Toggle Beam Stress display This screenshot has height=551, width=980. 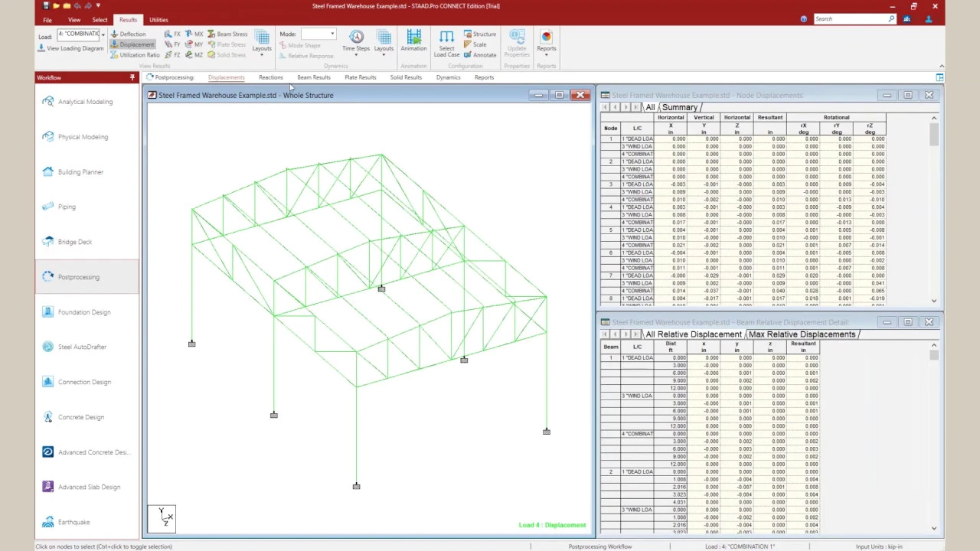pos(227,34)
